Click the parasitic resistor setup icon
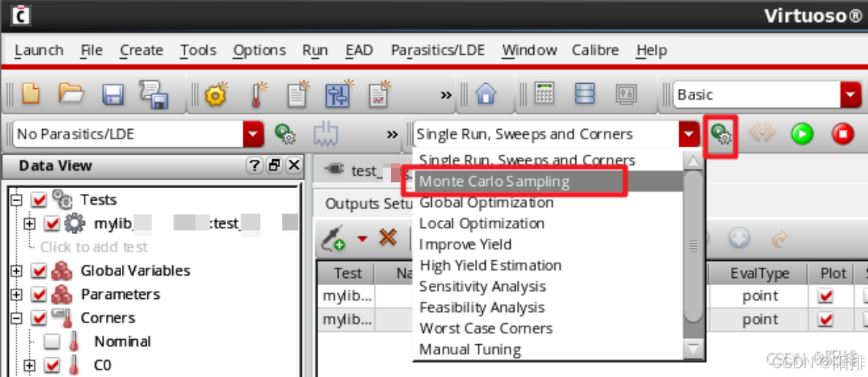The width and height of the screenshot is (868, 377). pyautogui.click(x=326, y=134)
